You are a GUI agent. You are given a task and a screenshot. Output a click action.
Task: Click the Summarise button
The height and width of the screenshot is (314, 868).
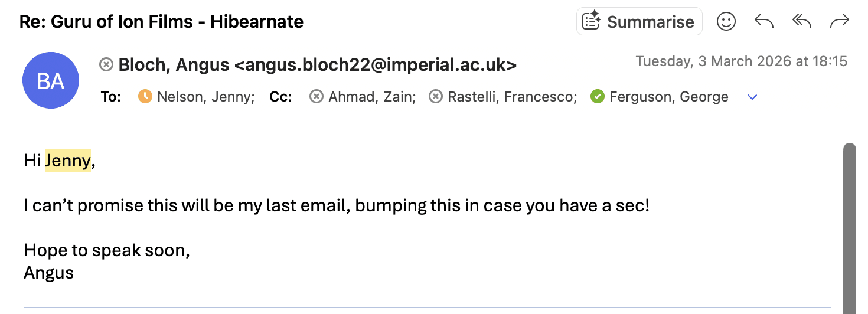[x=639, y=22]
